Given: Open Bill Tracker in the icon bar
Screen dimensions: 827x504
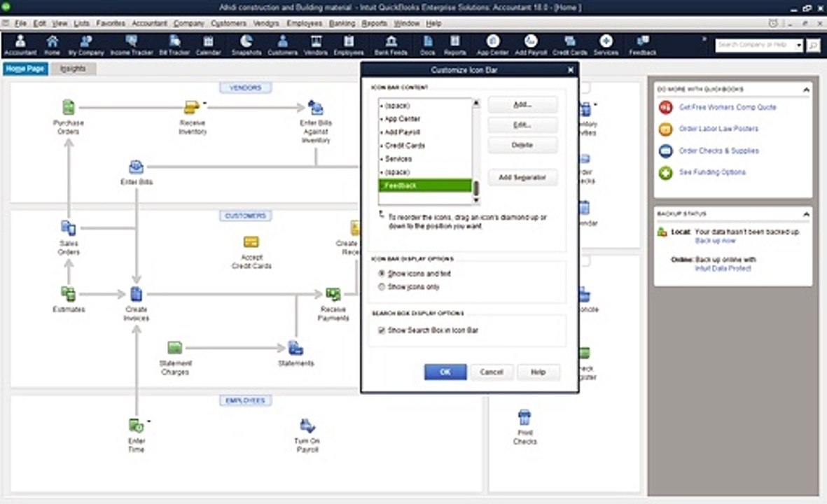Looking at the screenshot, I should (x=174, y=45).
